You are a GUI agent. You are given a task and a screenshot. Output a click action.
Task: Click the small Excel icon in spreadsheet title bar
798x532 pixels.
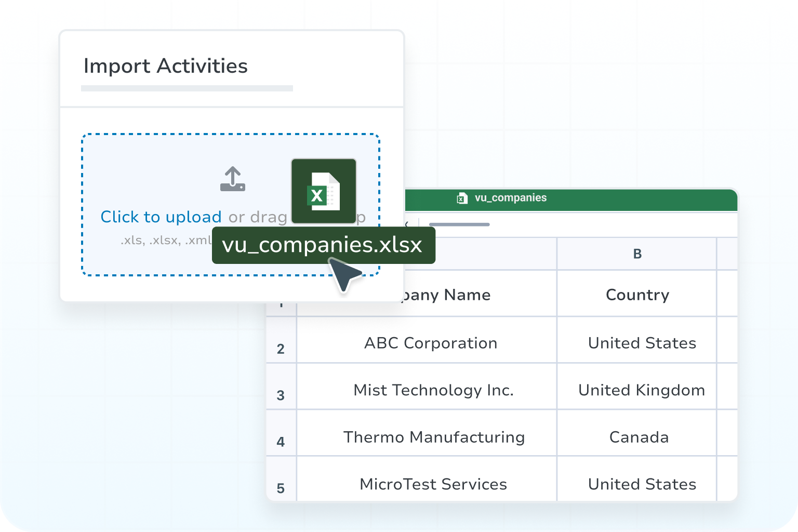(462, 198)
